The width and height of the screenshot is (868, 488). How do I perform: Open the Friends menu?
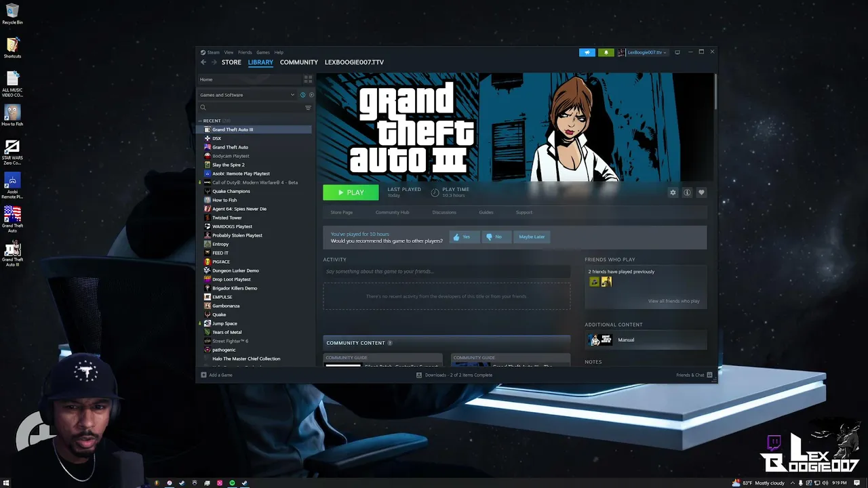[x=245, y=52]
